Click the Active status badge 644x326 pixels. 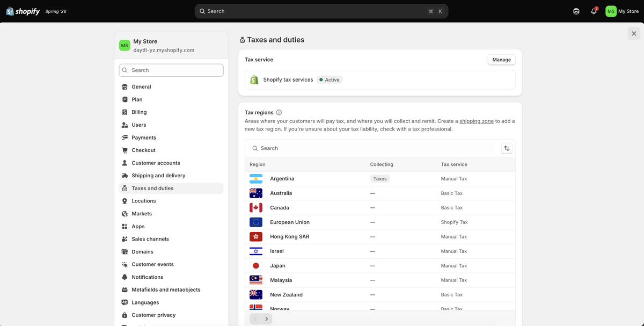click(330, 80)
